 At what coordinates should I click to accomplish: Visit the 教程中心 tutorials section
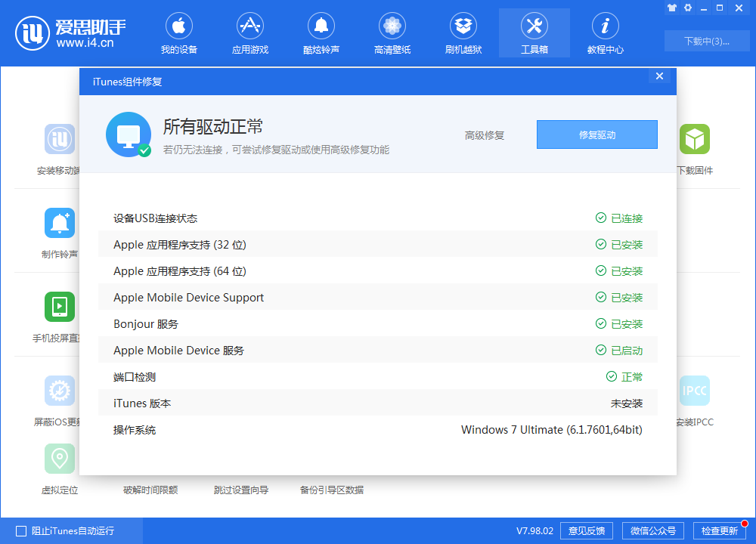[x=605, y=33]
